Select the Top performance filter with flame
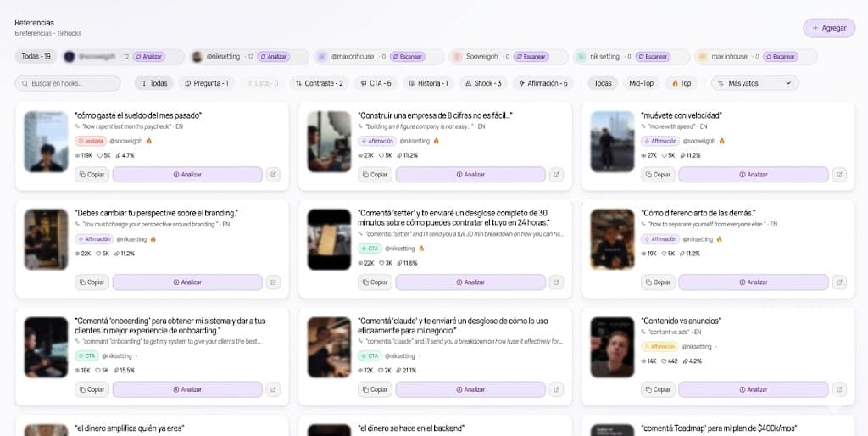 pos(682,84)
